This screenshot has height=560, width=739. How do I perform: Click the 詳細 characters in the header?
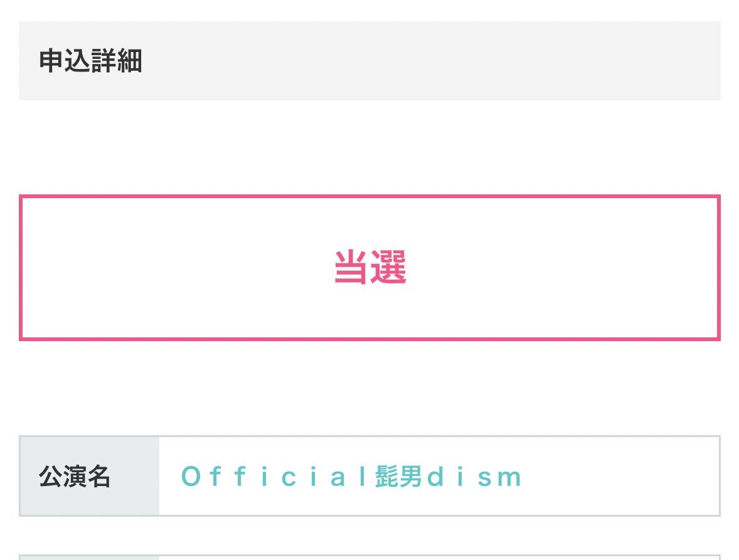pyautogui.click(x=116, y=61)
